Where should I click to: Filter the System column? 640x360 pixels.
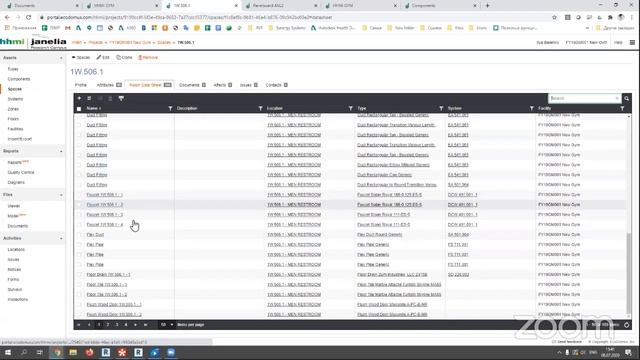point(531,108)
